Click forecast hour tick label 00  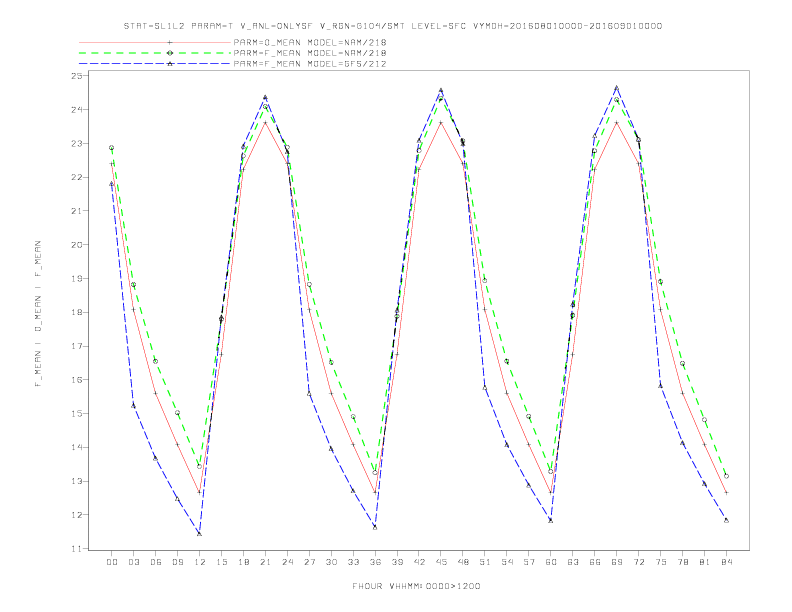pos(112,562)
